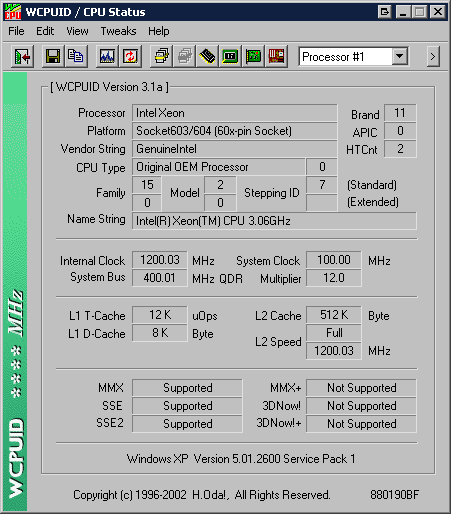The image size is (451, 514).
Task: Click the red motherboard system info icon
Action: [x=276, y=57]
